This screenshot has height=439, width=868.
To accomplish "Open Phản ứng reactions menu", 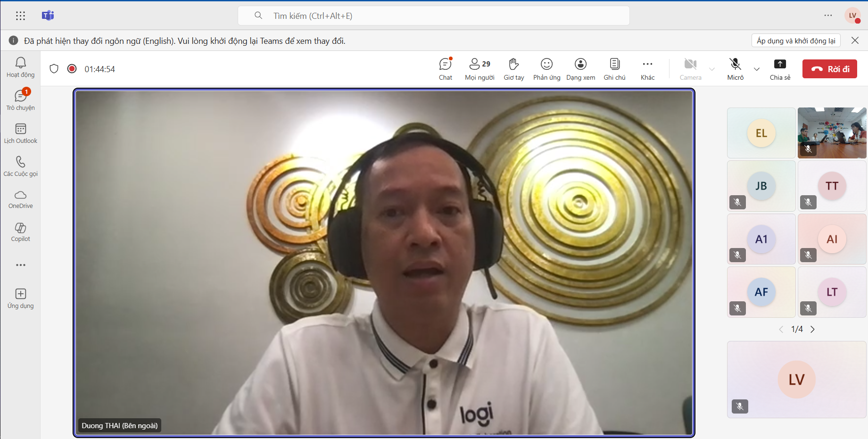I will [546, 69].
